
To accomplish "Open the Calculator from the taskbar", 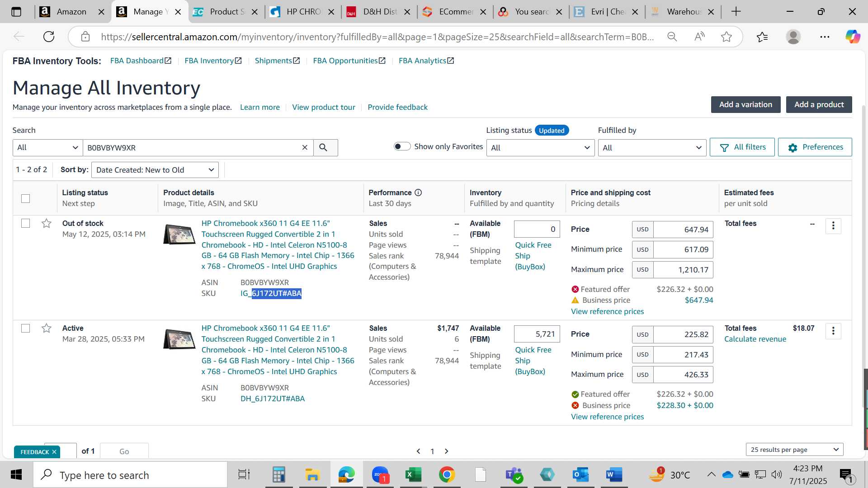I will click(x=278, y=475).
